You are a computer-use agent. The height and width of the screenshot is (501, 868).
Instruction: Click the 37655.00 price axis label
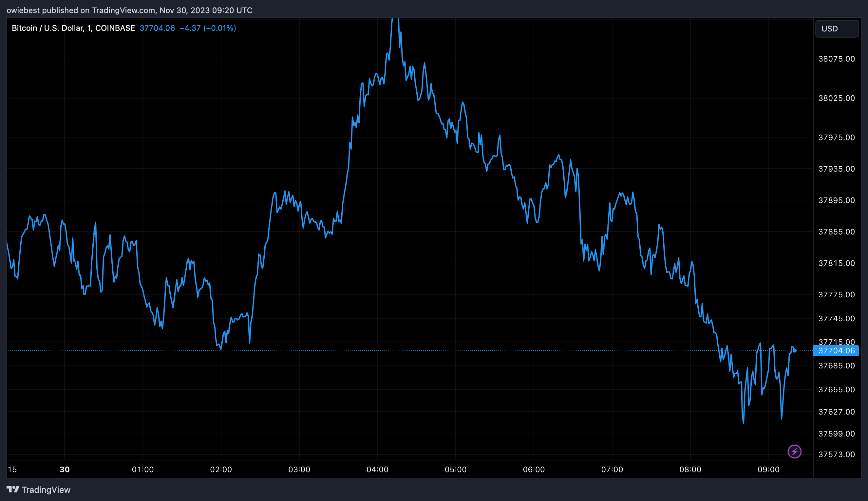pyautogui.click(x=836, y=389)
